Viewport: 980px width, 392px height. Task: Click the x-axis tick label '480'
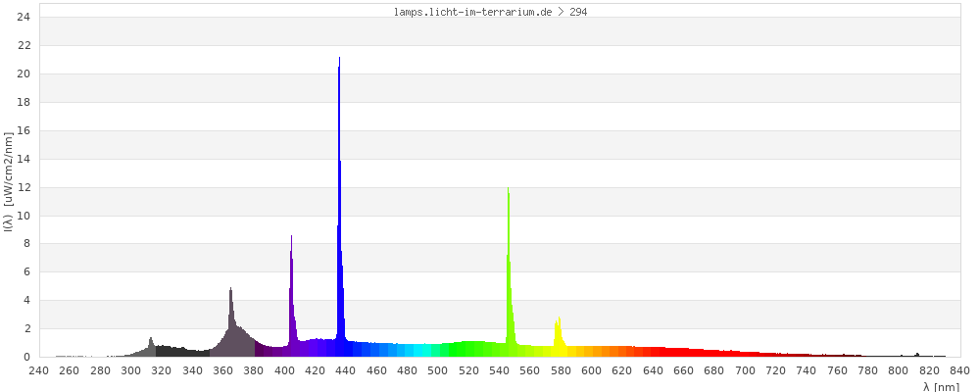tap(408, 370)
